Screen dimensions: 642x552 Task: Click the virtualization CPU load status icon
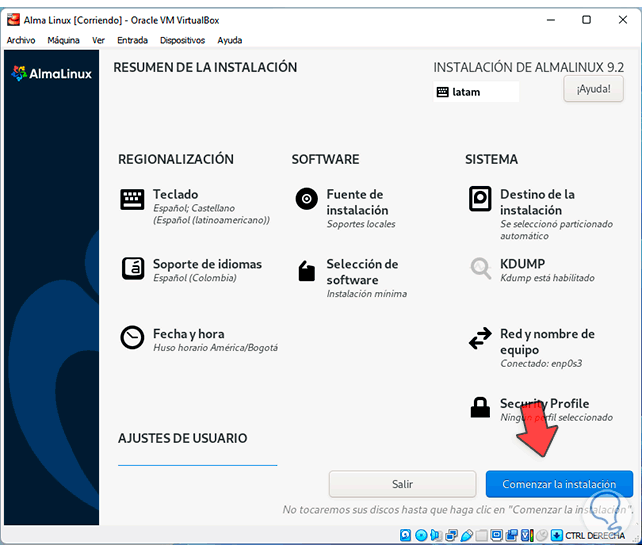tap(527, 535)
